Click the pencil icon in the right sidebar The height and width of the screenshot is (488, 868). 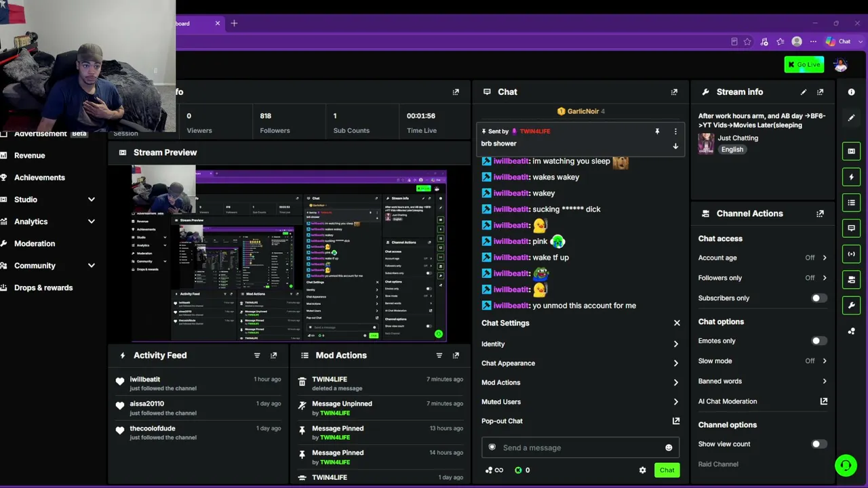pos(851,118)
